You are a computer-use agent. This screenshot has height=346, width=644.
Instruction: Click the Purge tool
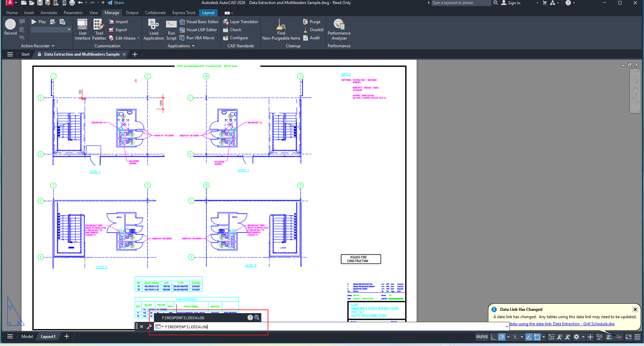pyautogui.click(x=312, y=22)
